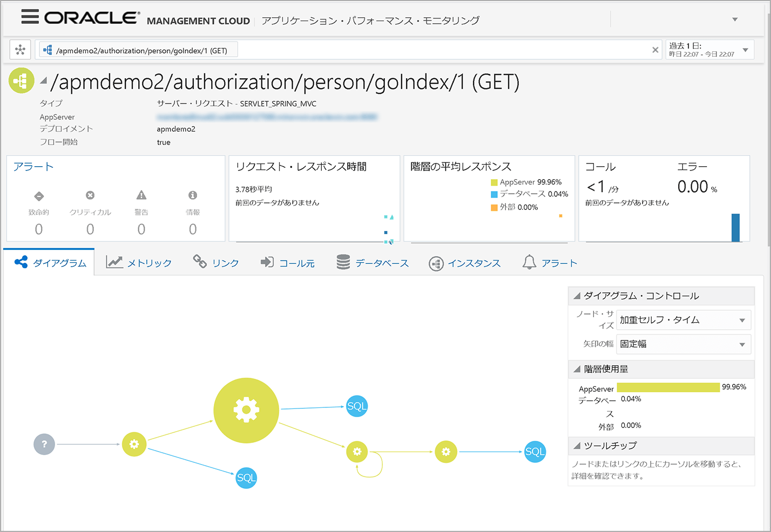Clear the search field with X
Image resolution: width=771 pixels, height=532 pixels.
coord(655,50)
